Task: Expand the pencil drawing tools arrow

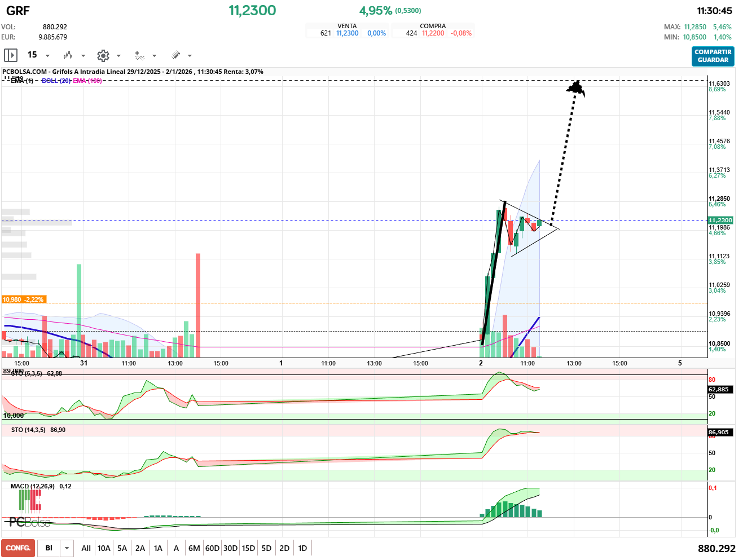Action: [x=190, y=56]
